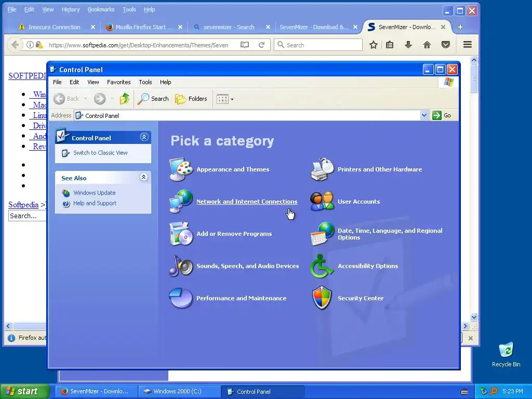
Task: Open Appearance and Themes category icon
Action: [x=181, y=169]
